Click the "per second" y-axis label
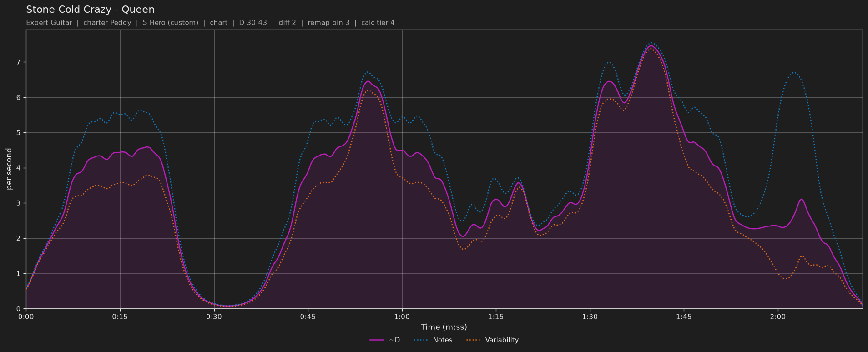The width and height of the screenshot is (868, 352). pyautogui.click(x=9, y=169)
